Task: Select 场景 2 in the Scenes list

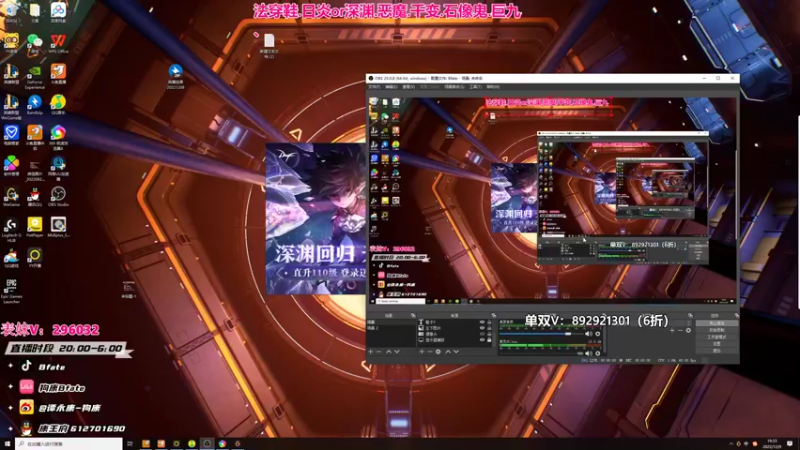Action: pos(391,328)
